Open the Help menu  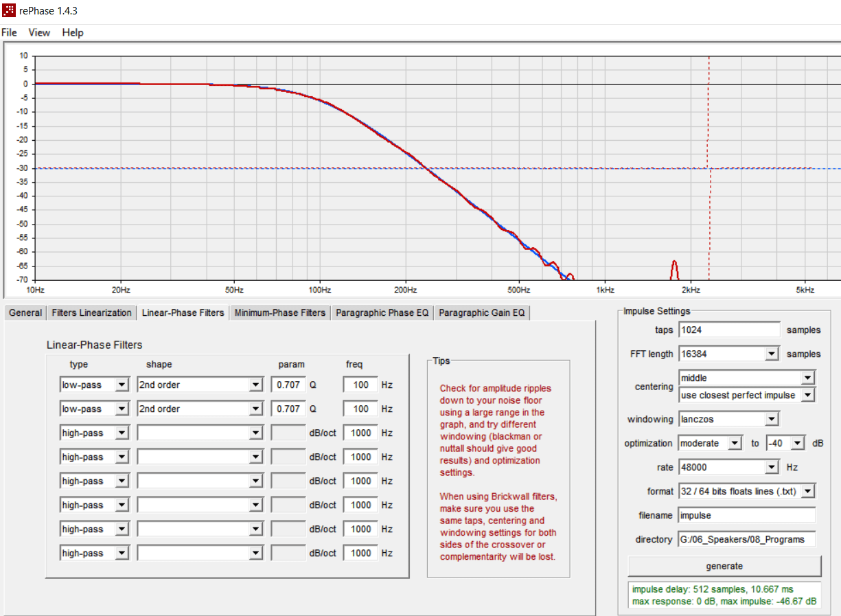point(73,32)
